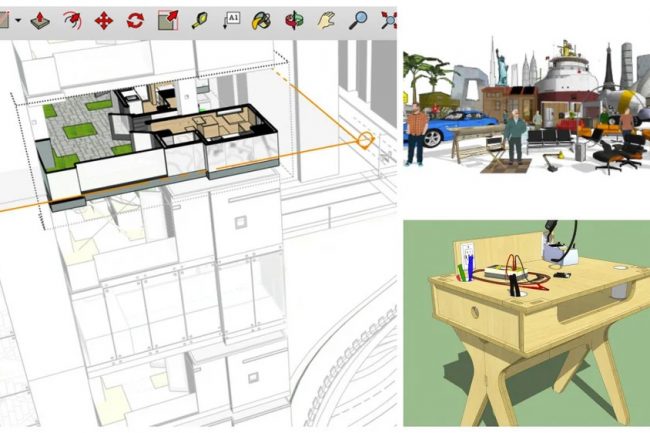Select the Scale tool

point(167,19)
